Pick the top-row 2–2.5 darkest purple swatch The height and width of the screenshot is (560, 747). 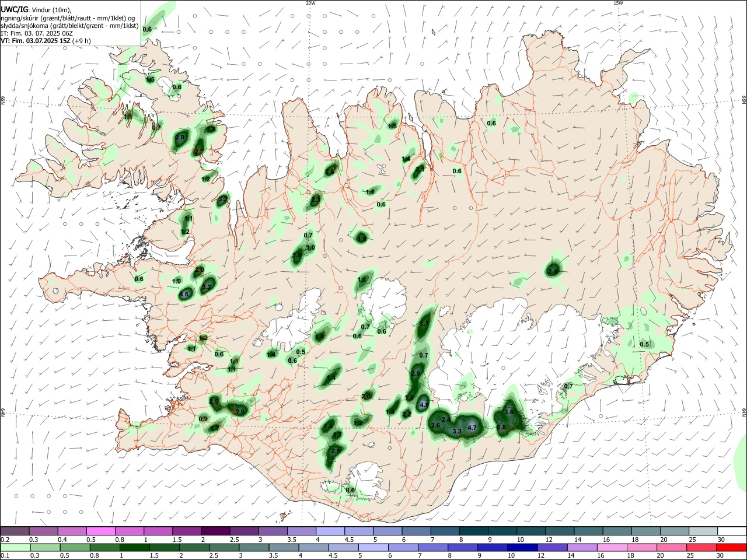(x=215, y=531)
